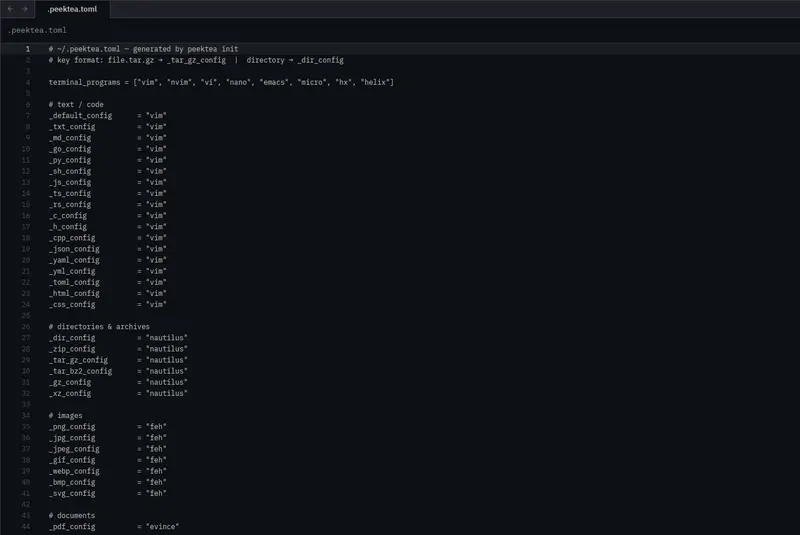
Task: Click the _jpeg_config key
Action: click(x=74, y=449)
